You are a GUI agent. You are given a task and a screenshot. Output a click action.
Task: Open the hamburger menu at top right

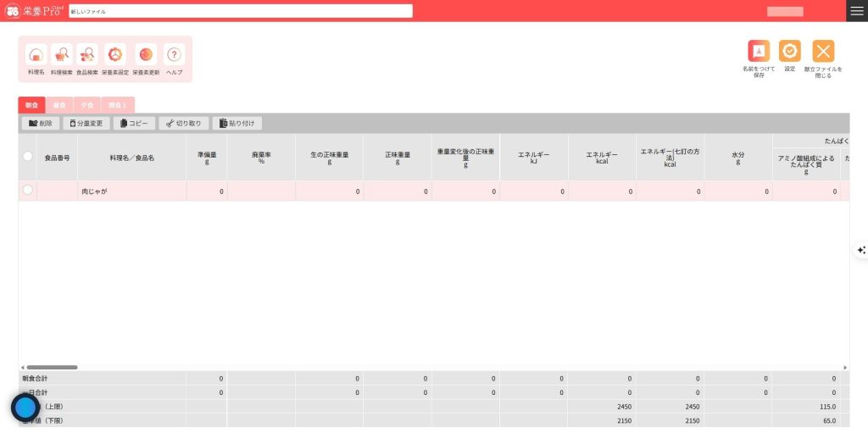pyautogui.click(x=857, y=11)
